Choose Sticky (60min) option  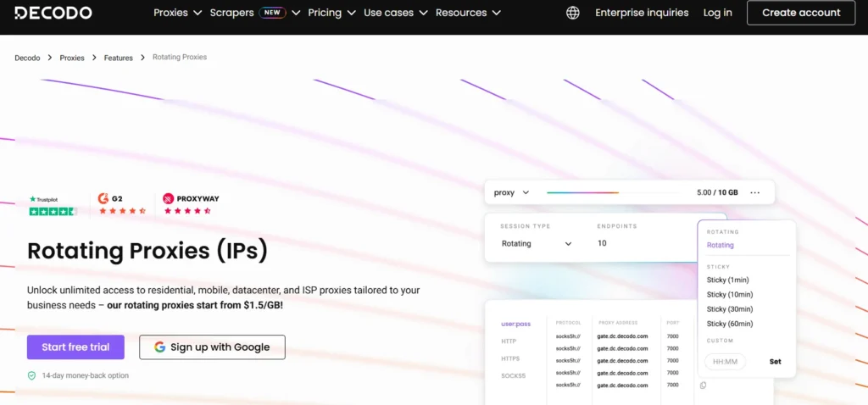coord(730,324)
